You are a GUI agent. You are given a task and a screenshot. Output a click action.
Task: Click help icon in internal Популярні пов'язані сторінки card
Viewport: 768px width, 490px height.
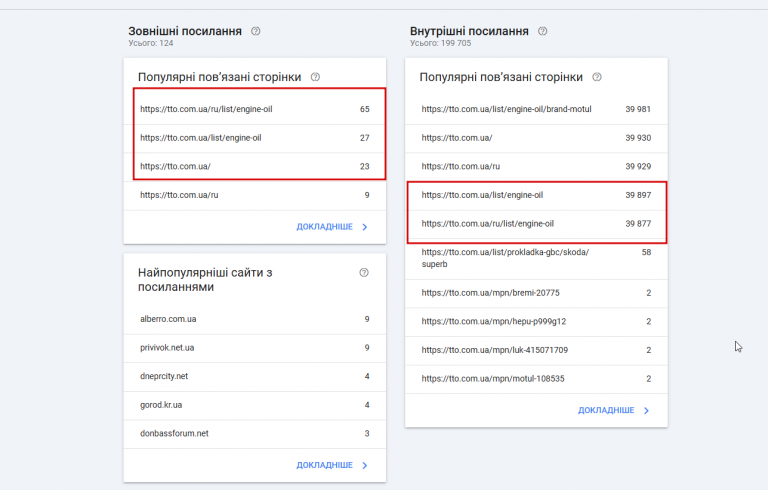[597, 77]
